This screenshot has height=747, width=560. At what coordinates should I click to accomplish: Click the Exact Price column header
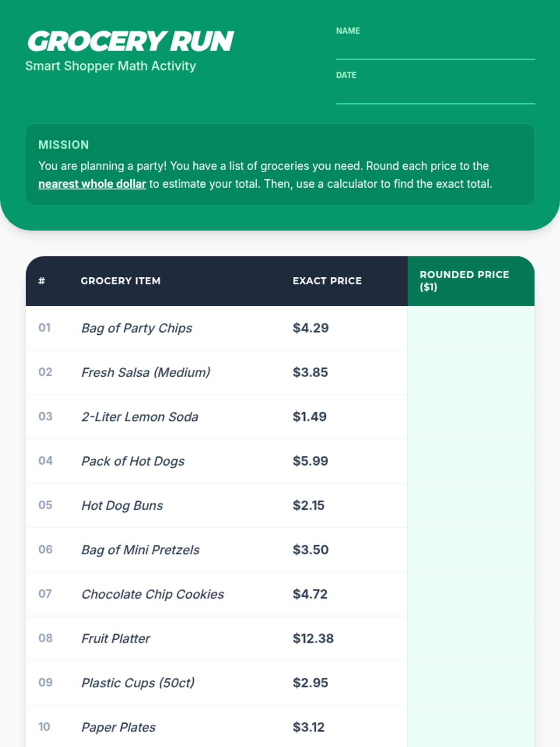pos(327,281)
